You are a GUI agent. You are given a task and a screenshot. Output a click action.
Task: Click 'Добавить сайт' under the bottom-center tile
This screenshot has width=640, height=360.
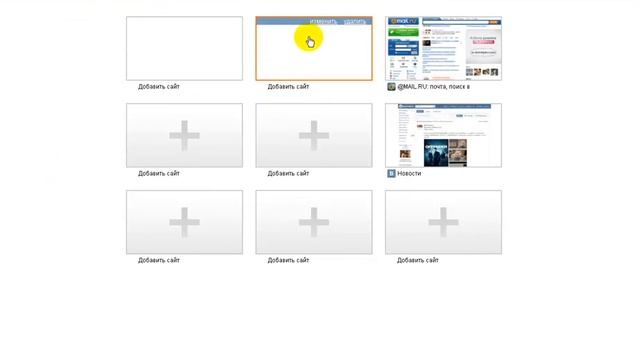click(288, 260)
